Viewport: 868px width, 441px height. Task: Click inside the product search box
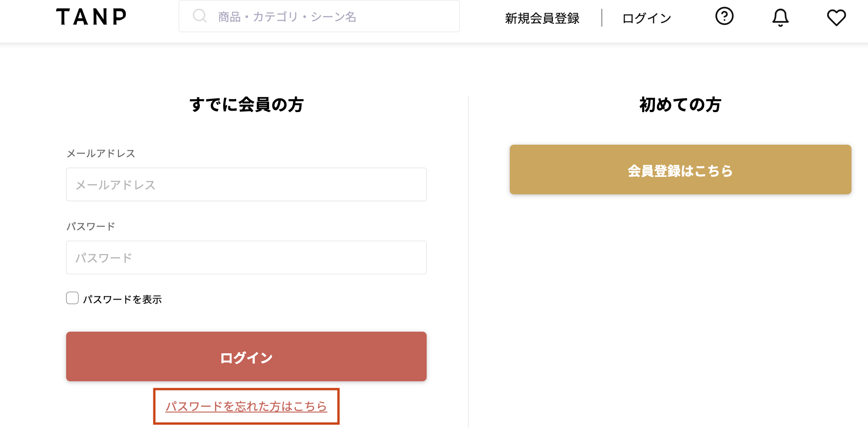[321, 16]
